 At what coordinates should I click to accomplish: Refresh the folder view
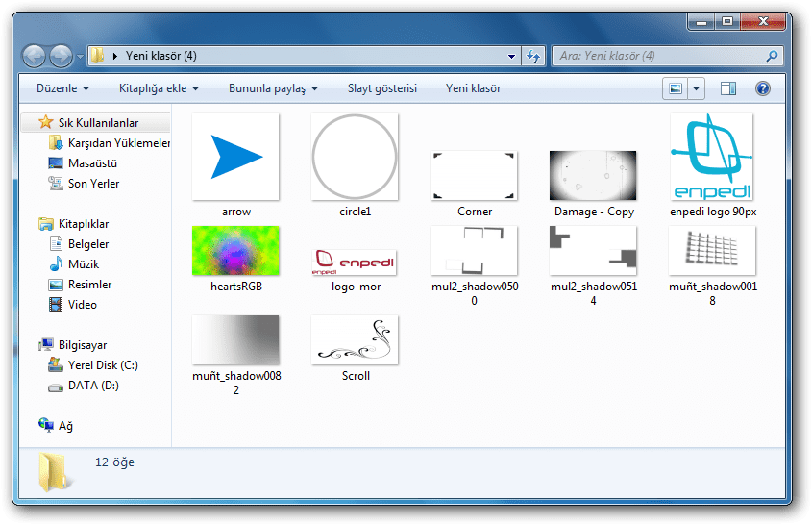tap(533, 56)
